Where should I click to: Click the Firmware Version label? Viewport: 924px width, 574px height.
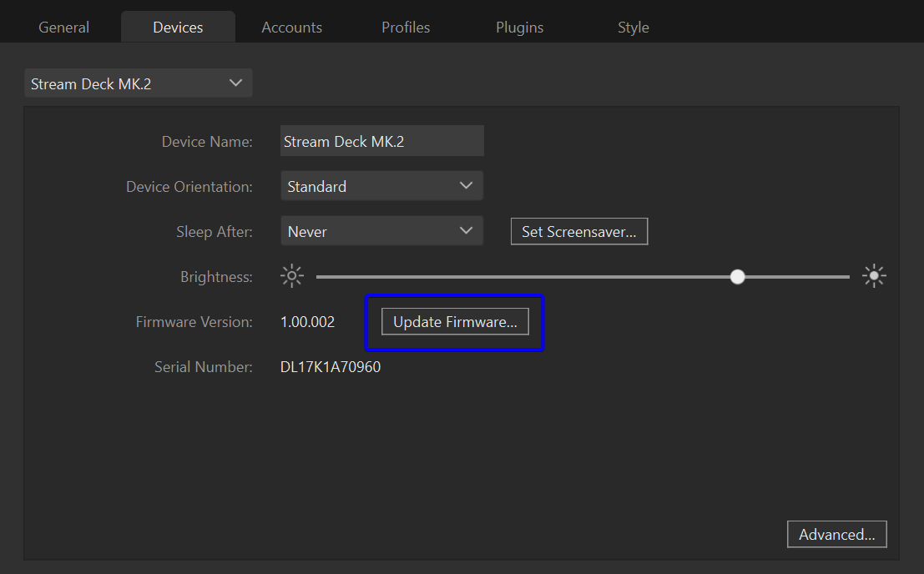click(x=194, y=322)
